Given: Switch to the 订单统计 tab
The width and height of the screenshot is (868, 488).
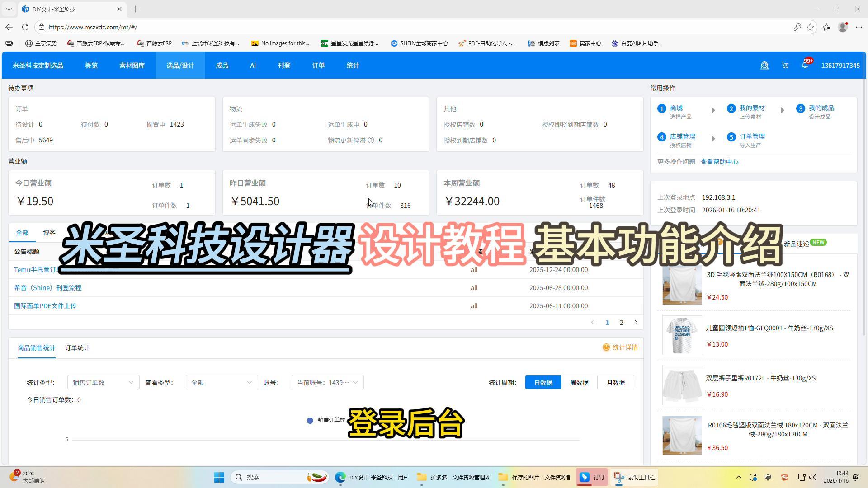Looking at the screenshot, I should tap(77, 348).
